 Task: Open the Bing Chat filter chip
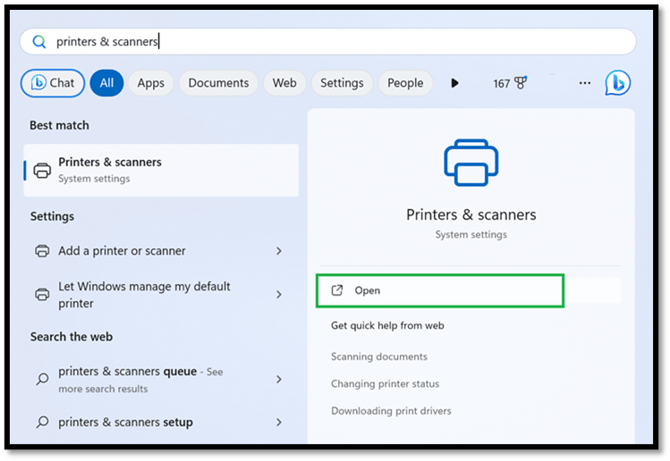coord(53,83)
